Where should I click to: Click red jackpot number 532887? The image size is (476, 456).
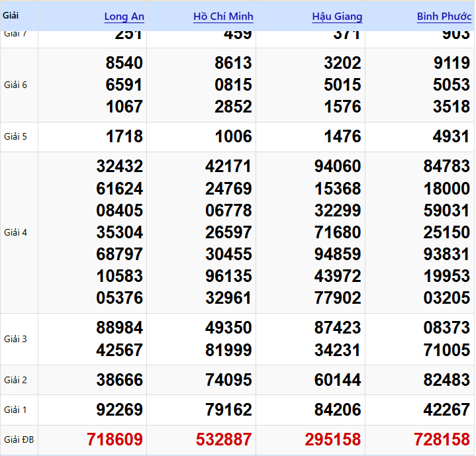(224, 439)
